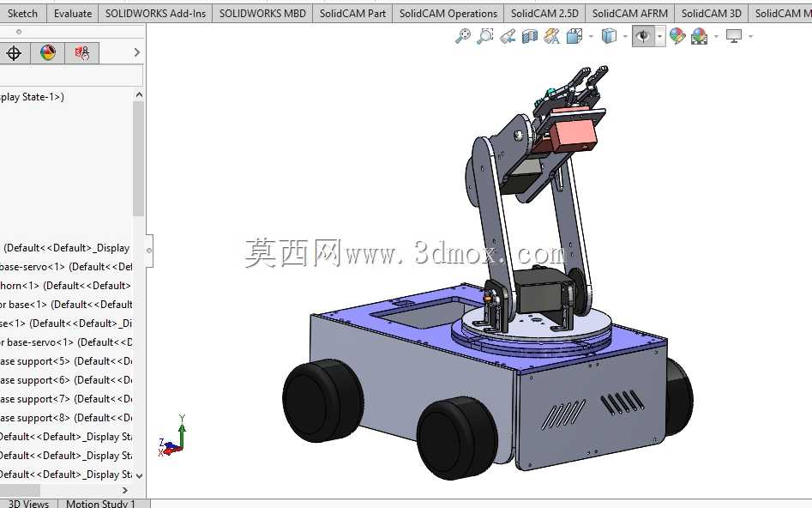The width and height of the screenshot is (812, 508).
Task: Select the SolidCAM 3D tab
Action: click(x=711, y=14)
